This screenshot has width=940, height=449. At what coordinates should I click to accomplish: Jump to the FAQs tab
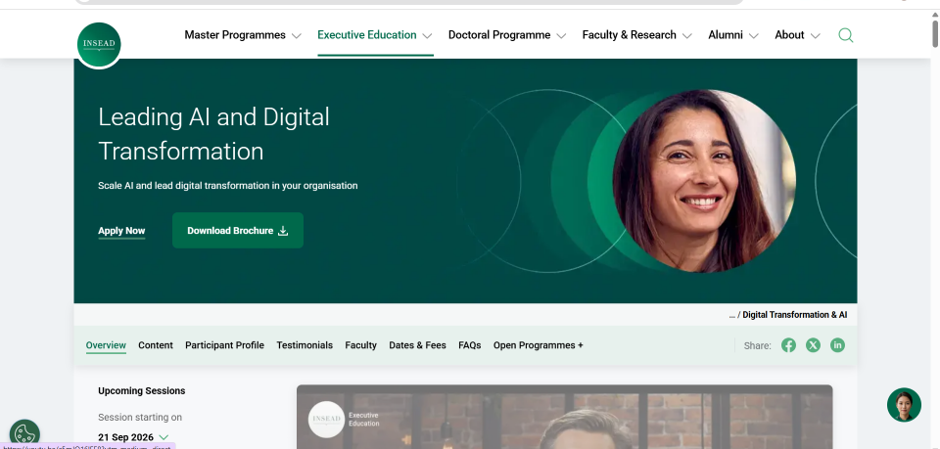click(x=469, y=345)
